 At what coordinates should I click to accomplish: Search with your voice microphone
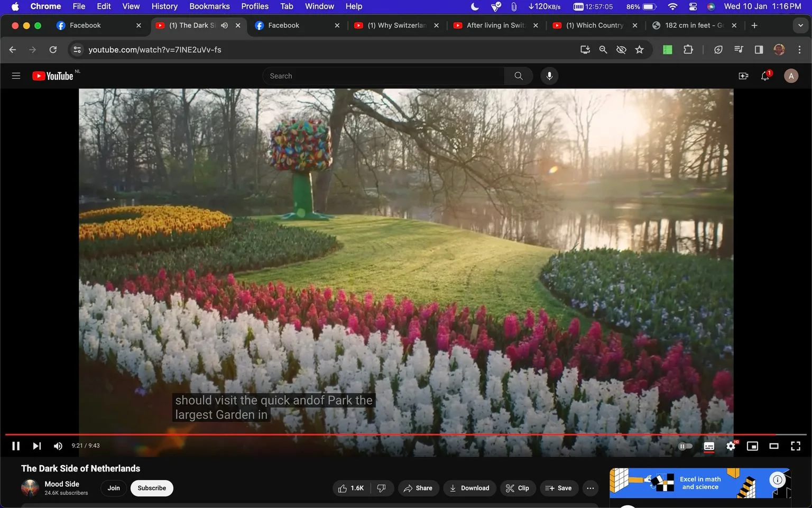pos(549,76)
